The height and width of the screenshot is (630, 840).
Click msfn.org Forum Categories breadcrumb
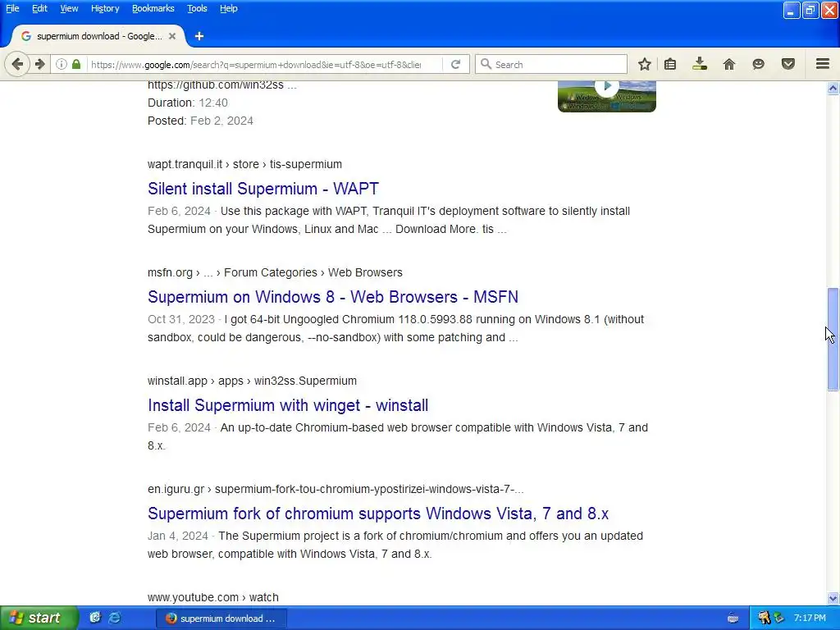coord(275,272)
